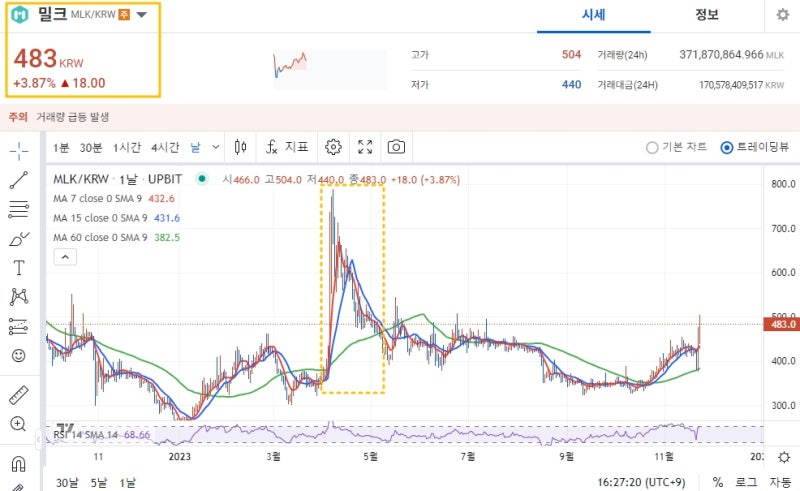Viewport: 800px width, 491px height.
Task: Open price axis settings gear at bottom right
Action: pos(784,457)
